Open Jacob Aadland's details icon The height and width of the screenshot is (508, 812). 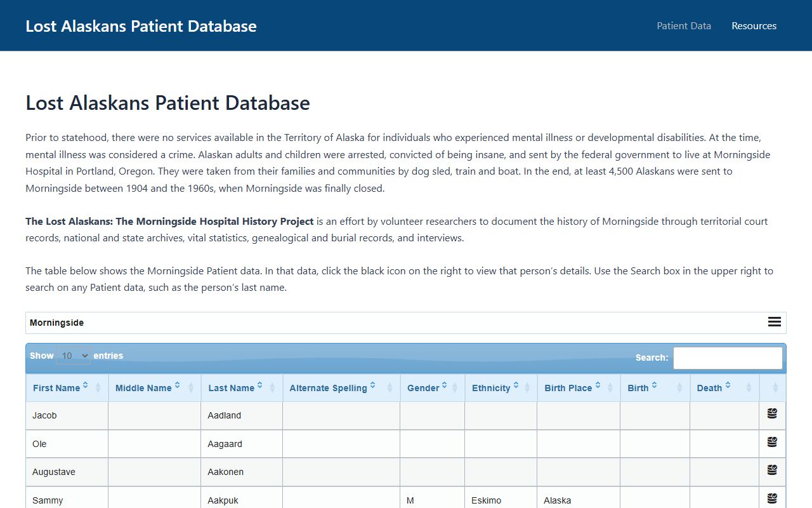click(772, 413)
